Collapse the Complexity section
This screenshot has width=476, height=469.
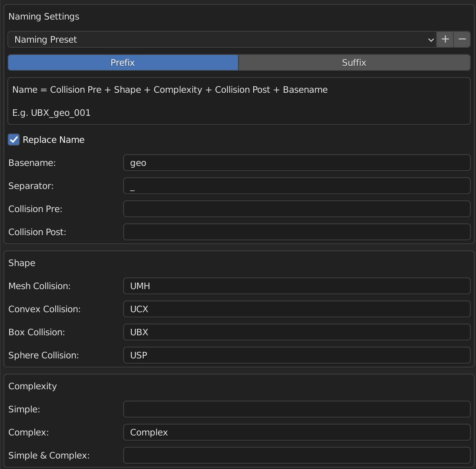pos(32,386)
